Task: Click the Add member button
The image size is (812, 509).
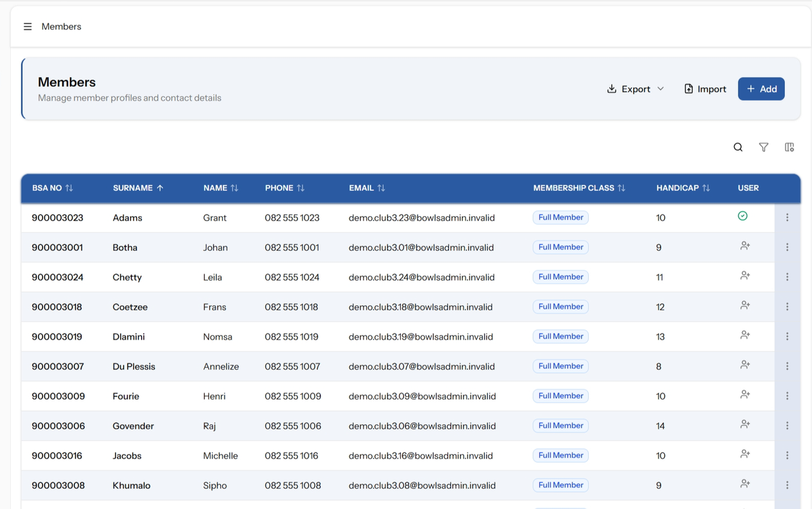Action: (761, 89)
